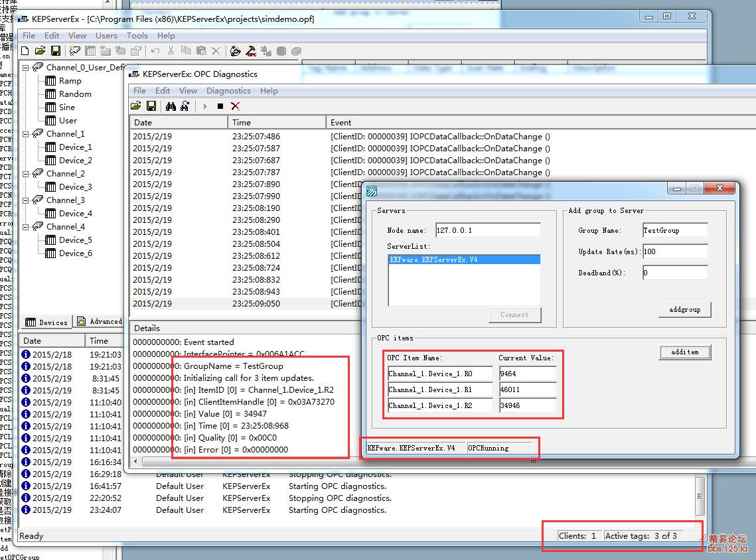Select Device_3 in the channel tree
The image size is (756, 560).
[75, 187]
